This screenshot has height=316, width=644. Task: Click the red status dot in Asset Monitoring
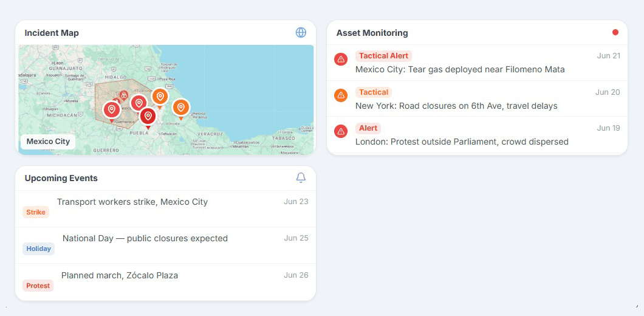615,32
